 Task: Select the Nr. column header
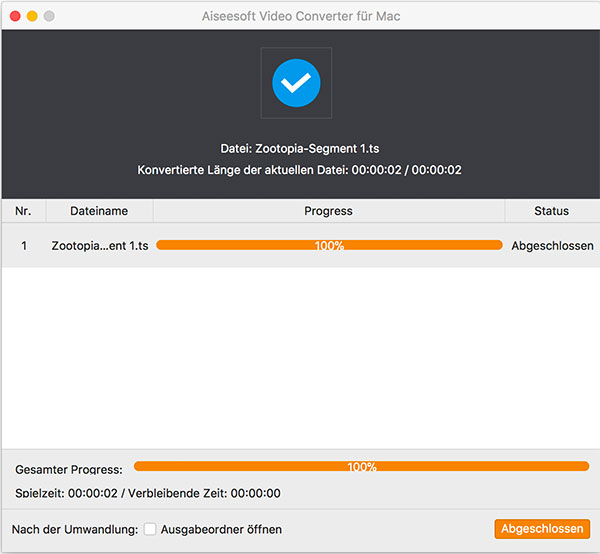tap(23, 211)
